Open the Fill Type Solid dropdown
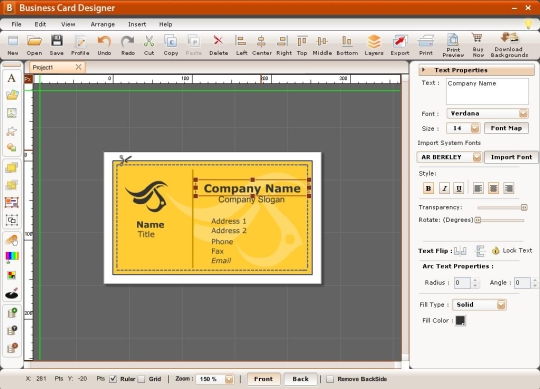This screenshot has width=540, height=389. coord(479,305)
